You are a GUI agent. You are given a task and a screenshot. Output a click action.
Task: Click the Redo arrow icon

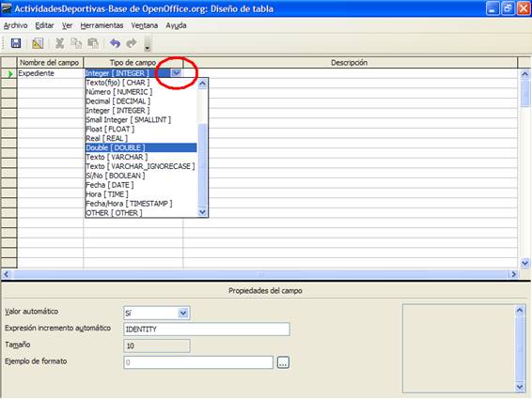click(x=132, y=43)
